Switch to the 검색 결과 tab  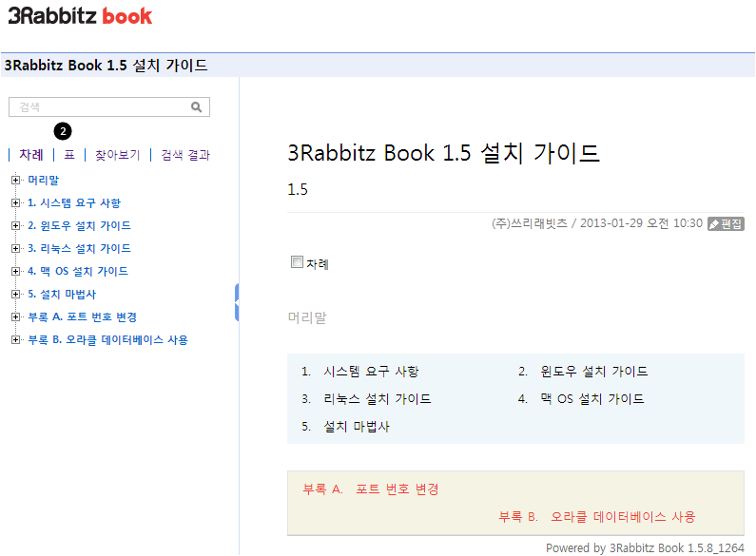[185, 155]
